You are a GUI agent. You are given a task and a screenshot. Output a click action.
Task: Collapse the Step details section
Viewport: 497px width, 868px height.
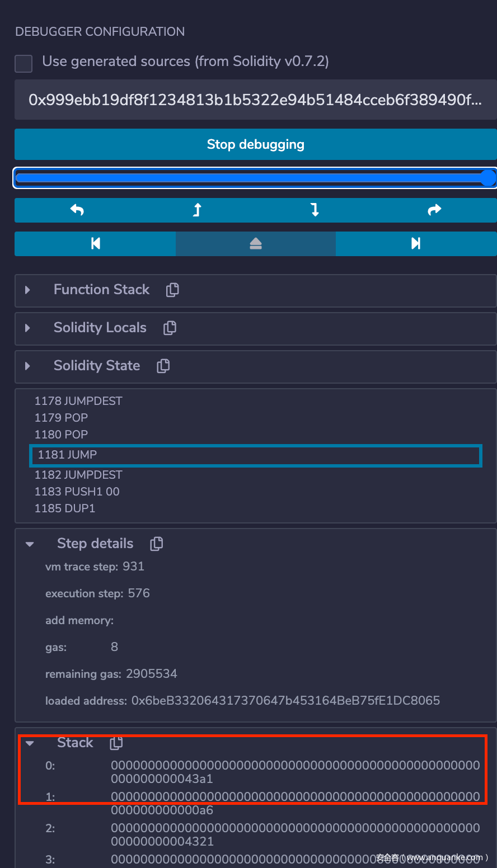point(30,544)
